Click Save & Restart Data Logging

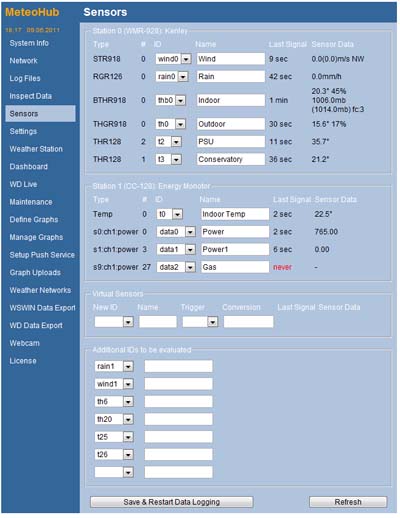click(172, 502)
